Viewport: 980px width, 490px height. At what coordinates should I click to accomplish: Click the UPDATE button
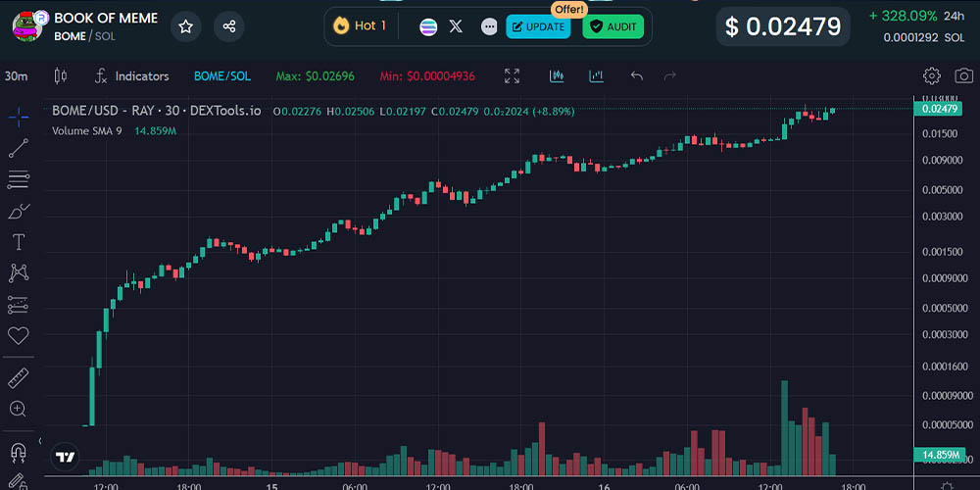(x=538, y=26)
